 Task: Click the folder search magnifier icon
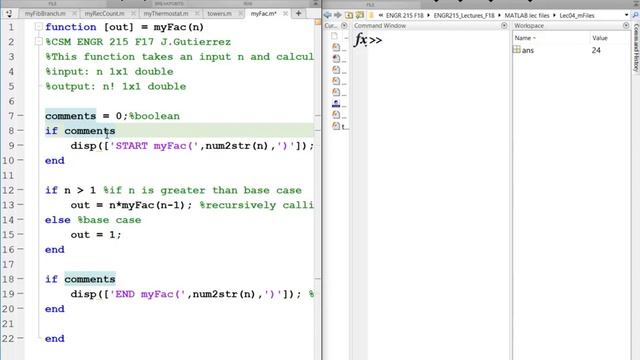(635, 15)
